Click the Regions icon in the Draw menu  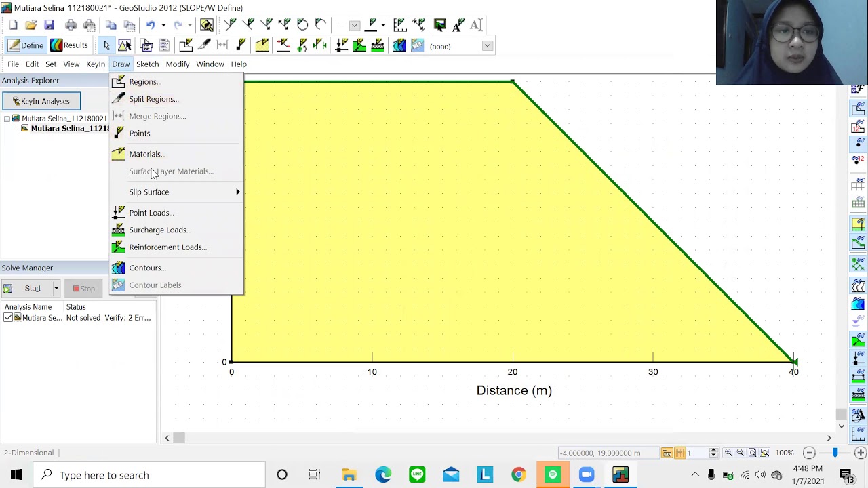[119, 81]
